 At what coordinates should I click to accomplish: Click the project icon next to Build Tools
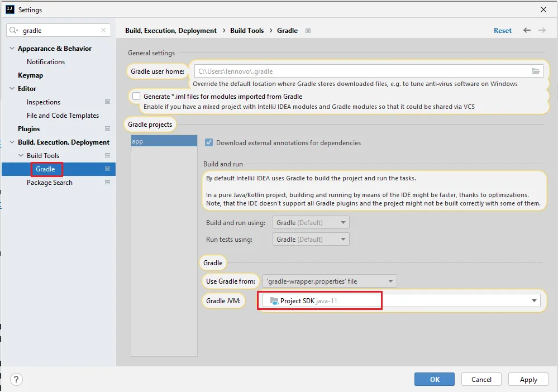pyautogui.click(x=107, y=155)
